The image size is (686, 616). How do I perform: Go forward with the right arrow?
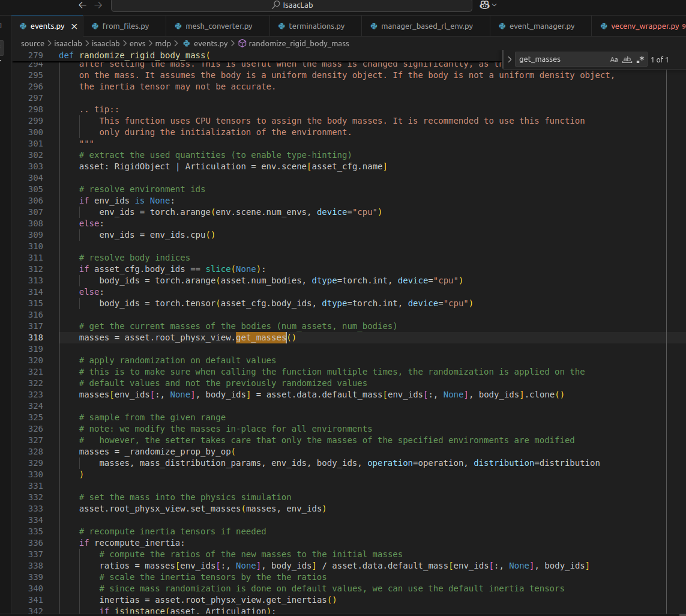pyautogui.click(x=98, y=5)
